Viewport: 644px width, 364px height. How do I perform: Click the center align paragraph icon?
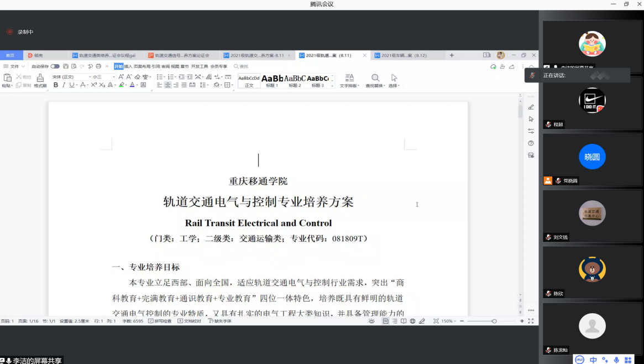(167, 85)
